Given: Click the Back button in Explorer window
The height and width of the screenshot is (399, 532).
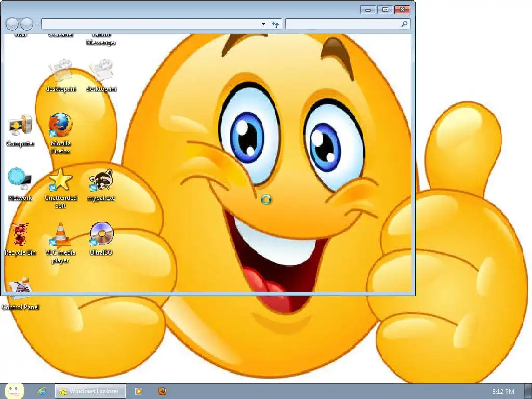Looking at the screenshot, I should 12,24.
